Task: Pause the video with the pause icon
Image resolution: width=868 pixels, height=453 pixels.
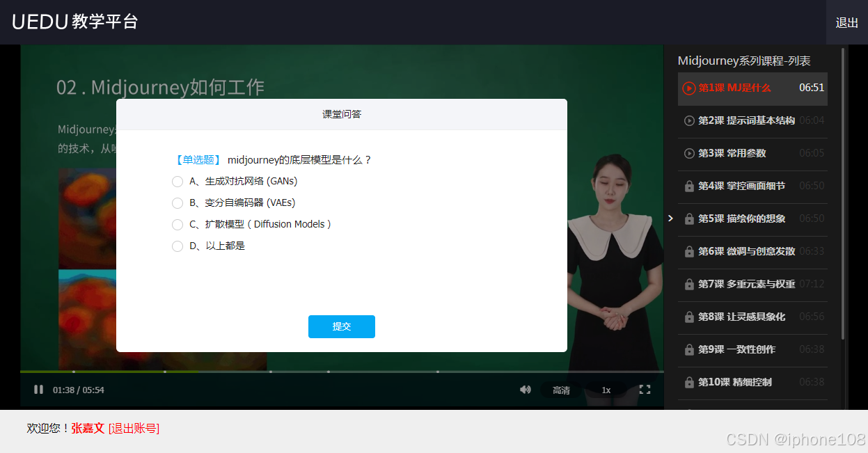Action: (x=38, y=390)
